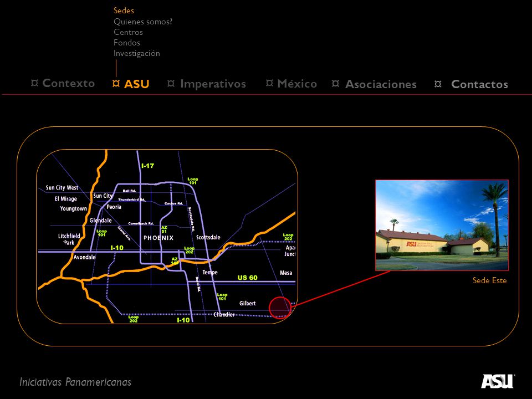This screenshot has width=532, height=399.
Task: Click the orange bullet icon beside ASU
Action: [x=116, y=83]
